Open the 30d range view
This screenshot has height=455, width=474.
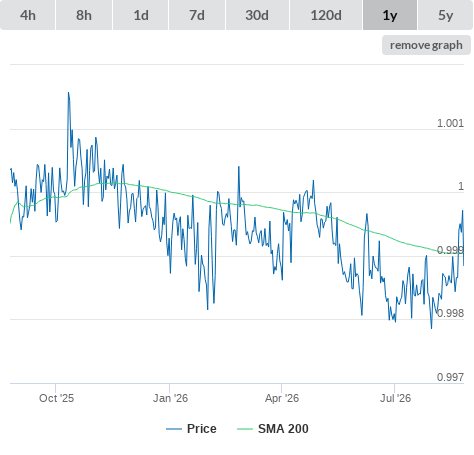[x=257, y=15]
